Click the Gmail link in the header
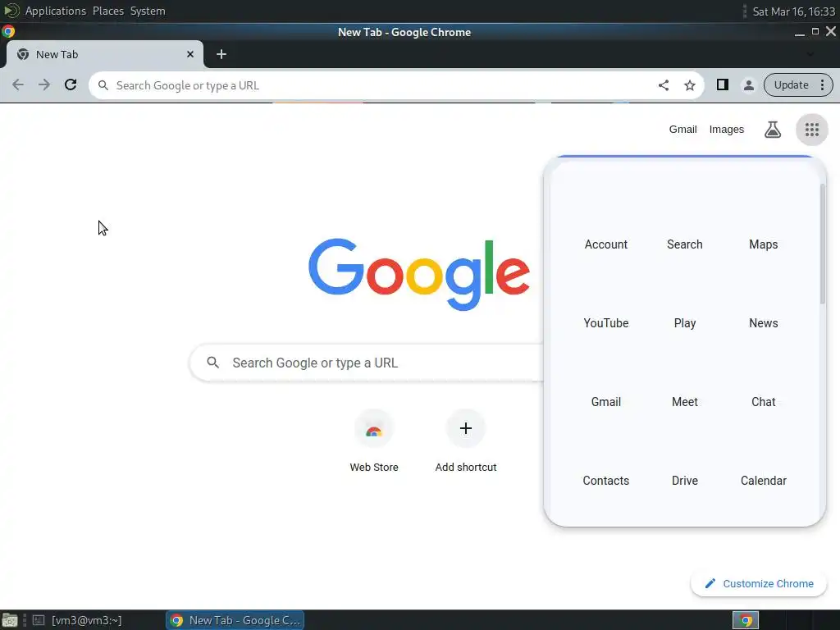Screen dimensions: 840x630 (682, 129)
